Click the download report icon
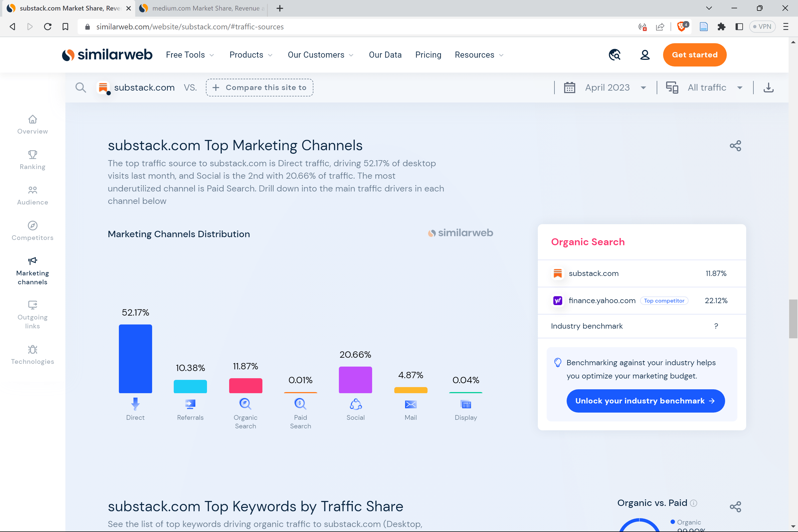The height and width of the screenshot is (532, 798). (x=768, y=88)
